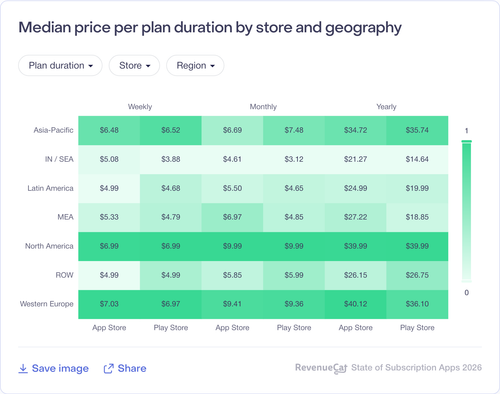500x394 pixels.
Task: Select the $5.99 ROW cell
Action: coord(294,275)
